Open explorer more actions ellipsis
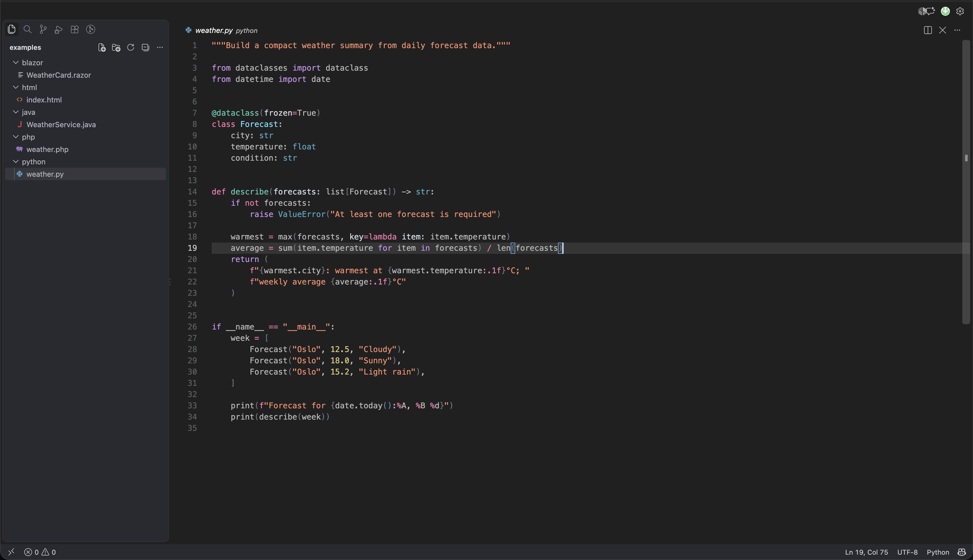Image resolution: width=973 pixels, height=560 pixels. 160,47
